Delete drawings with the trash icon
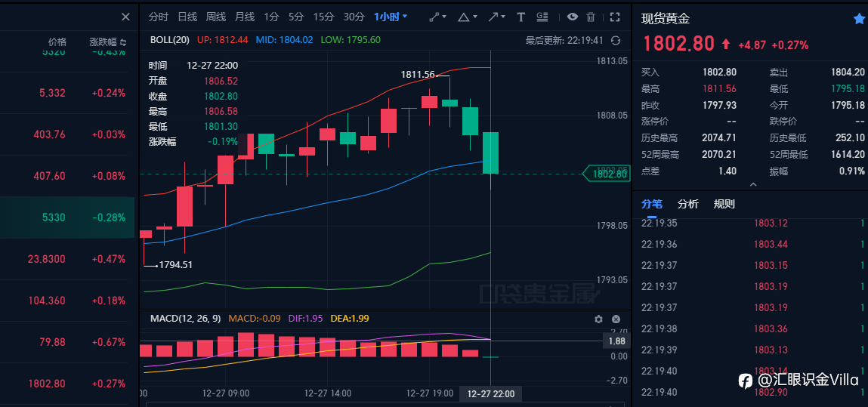 click(592, 17)
